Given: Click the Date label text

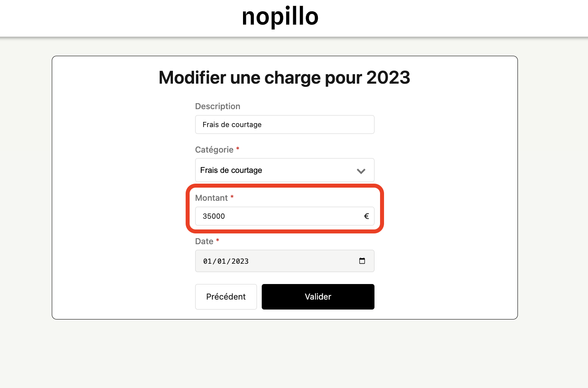Looking at the screenshot, I should pos(204,241).
